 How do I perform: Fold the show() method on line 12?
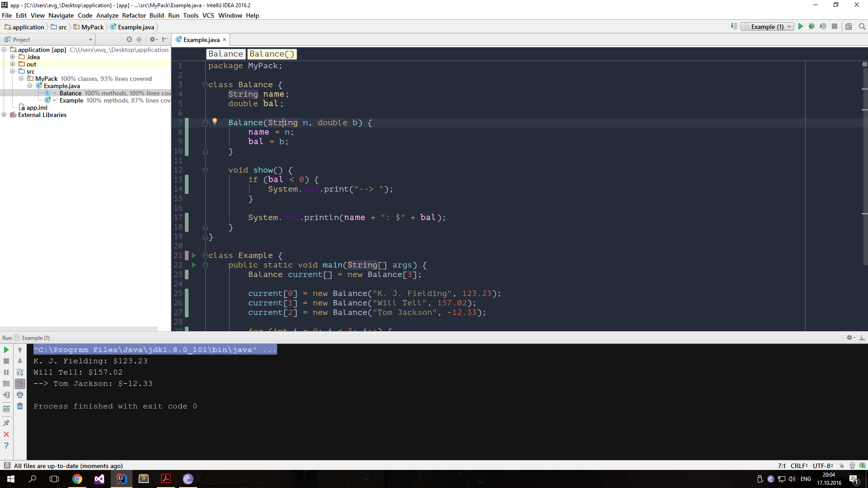tap(205, 170)
